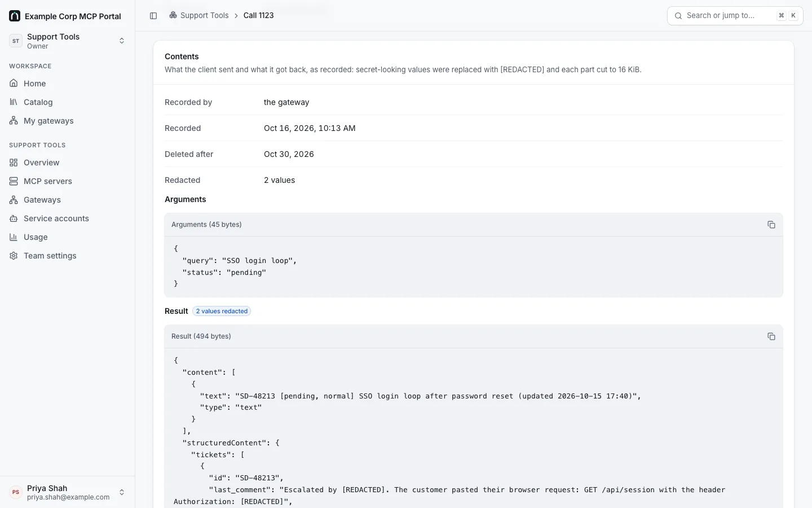
Task: Click the search magnifier icon
Action: click(678, 16)
